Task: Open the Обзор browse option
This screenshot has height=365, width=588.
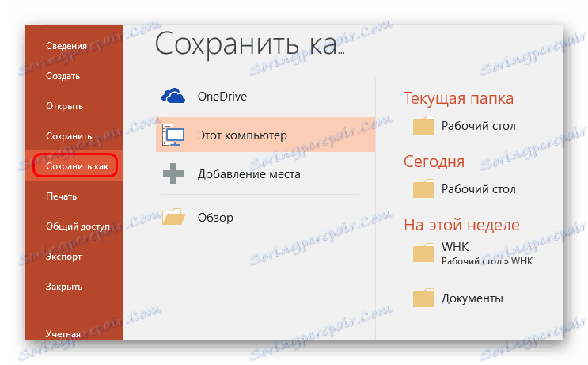Action: point(215,218)
